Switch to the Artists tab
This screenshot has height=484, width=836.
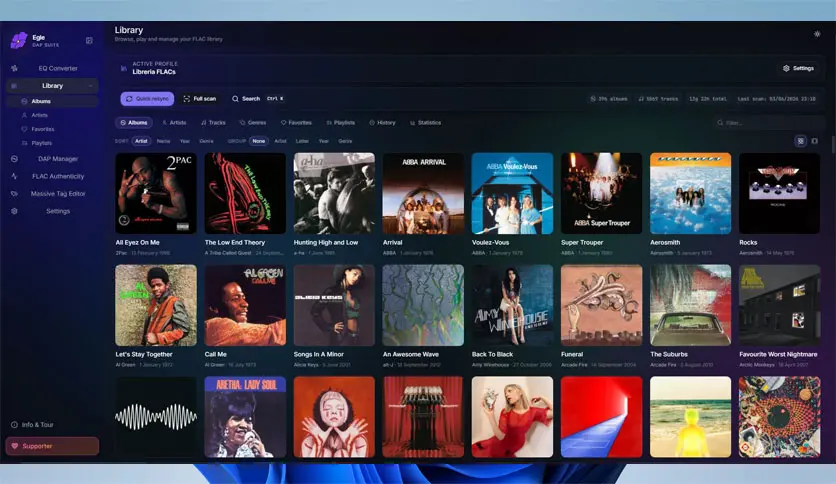pyautogui.click(x=174, y=123)
